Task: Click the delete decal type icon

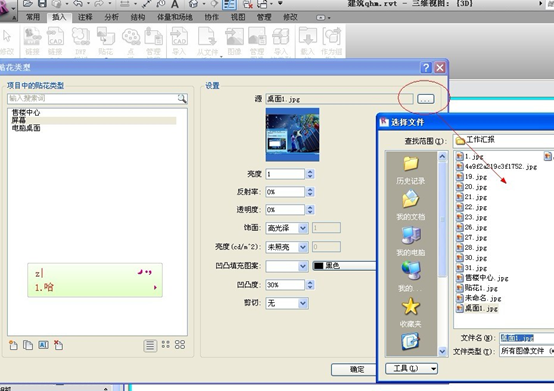Action: (x=58, y=345)
